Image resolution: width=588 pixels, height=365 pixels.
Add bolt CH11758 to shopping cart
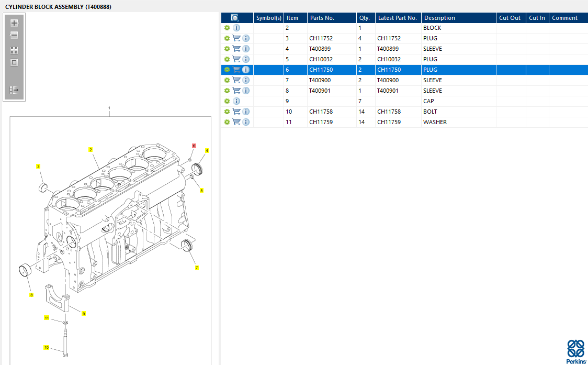point(236,112)
